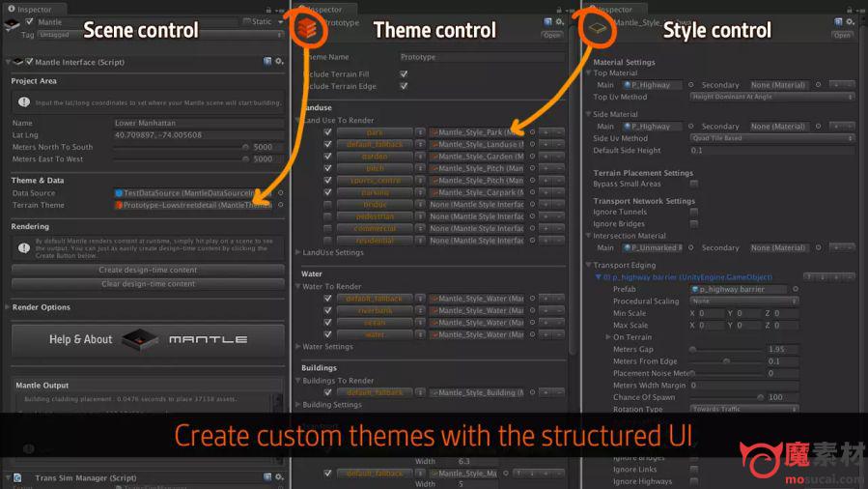Pick object for park style field
The height and width of the screenshot is (489, 868).
pos(533,132)
